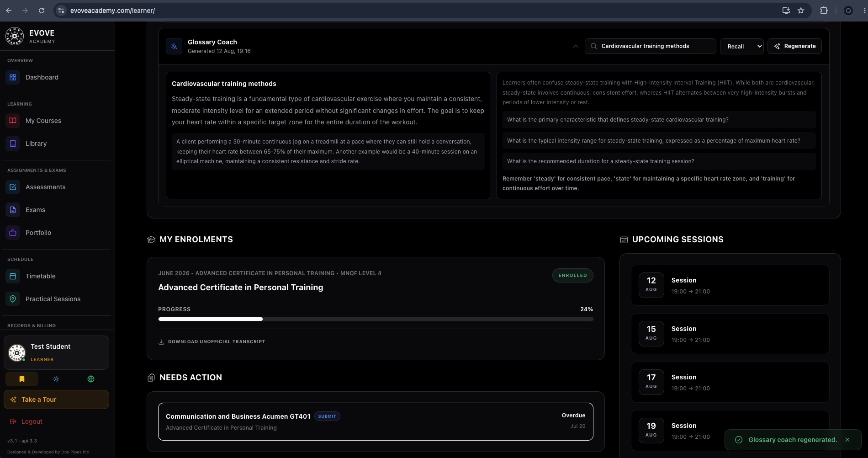Dismiss the Glossary coach regenerated toast
Screen dimensions: 868x458
tap(847, 440)
